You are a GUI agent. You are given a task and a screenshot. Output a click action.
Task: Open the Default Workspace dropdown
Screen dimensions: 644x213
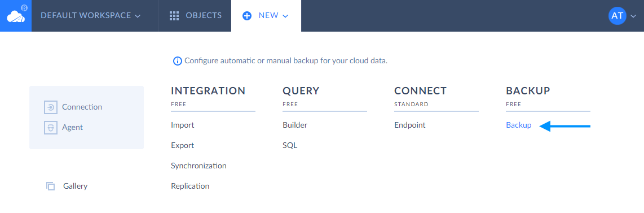(x=90, y=16)
